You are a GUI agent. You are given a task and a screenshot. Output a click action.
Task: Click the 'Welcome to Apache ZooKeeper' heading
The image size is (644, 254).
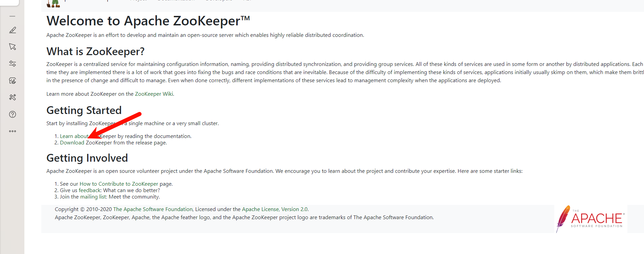(148, 21)
